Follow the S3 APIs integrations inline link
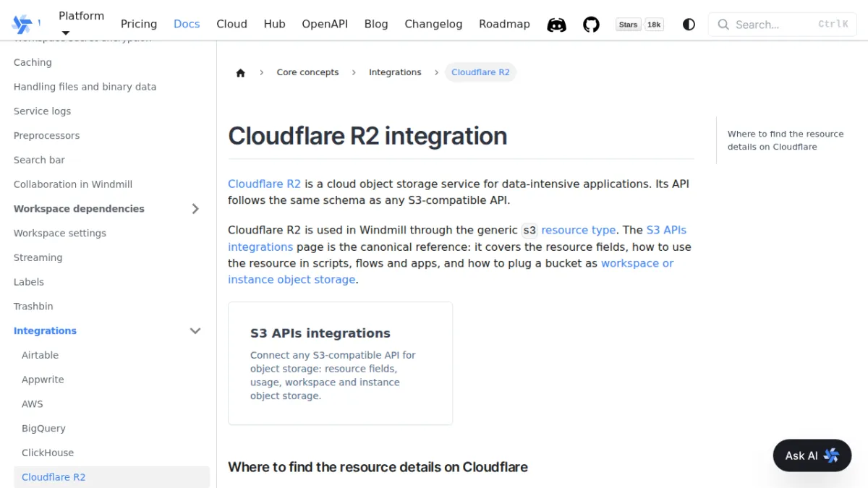 tap(457, 239)
